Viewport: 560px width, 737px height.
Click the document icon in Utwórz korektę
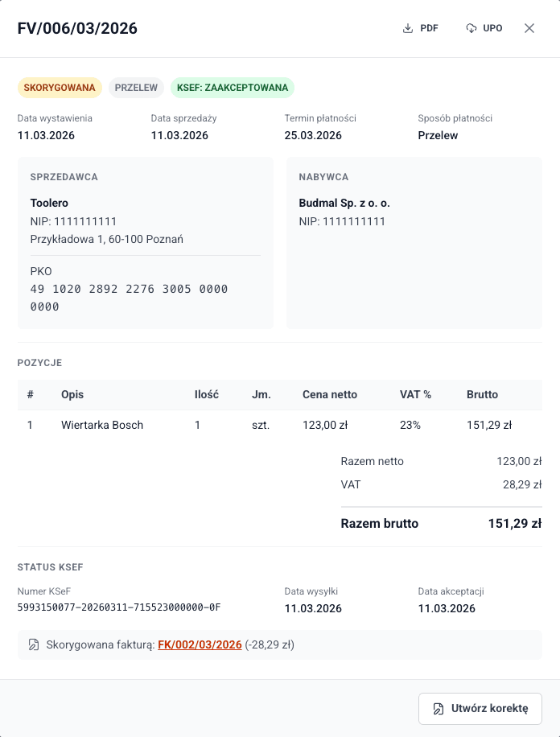tap(439, 709)
